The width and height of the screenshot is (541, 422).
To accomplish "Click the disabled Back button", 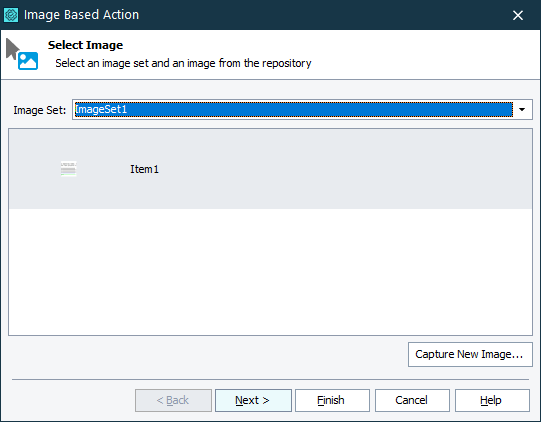I will click(173, 400).
